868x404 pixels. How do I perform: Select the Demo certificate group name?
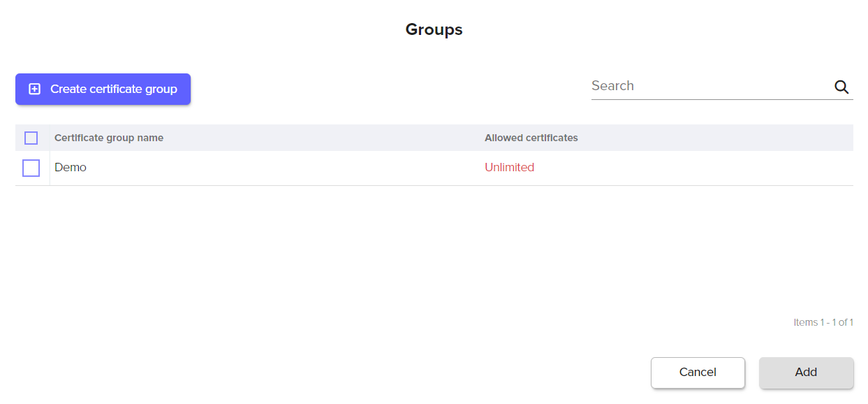tap(71, 168)
